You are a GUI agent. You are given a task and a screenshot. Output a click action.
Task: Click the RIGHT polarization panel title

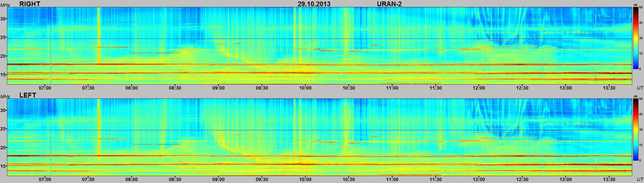point(30,4)
